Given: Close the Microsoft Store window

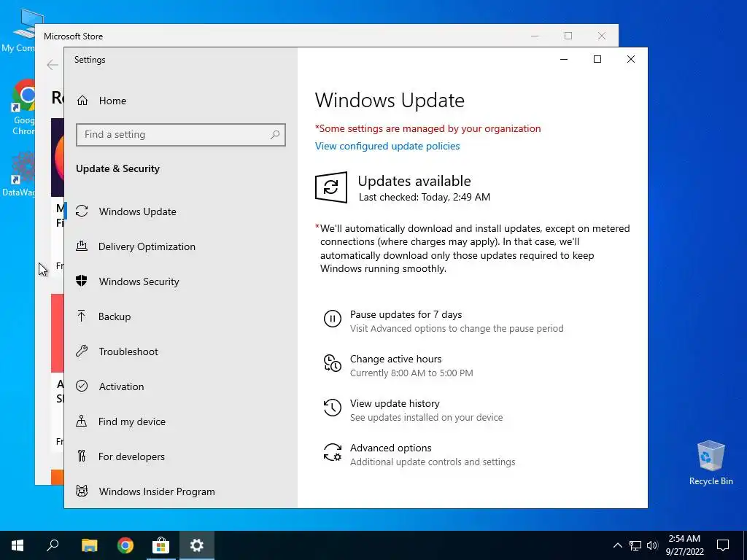Looking at the screenshot, I should click(602, 36).
